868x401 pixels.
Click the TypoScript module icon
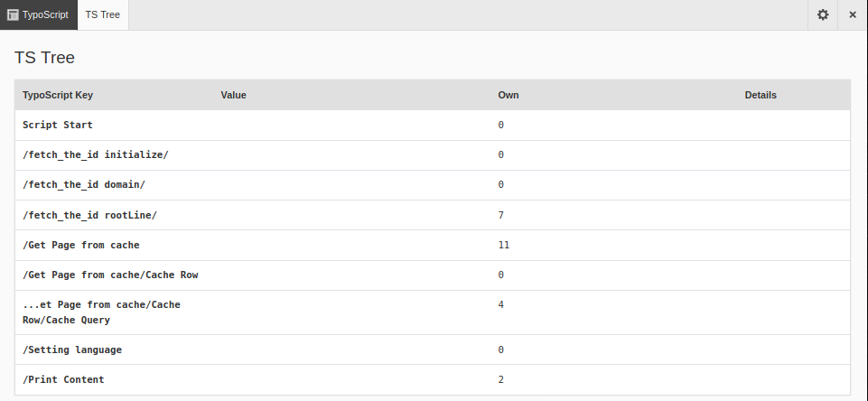tap(13, 14)
